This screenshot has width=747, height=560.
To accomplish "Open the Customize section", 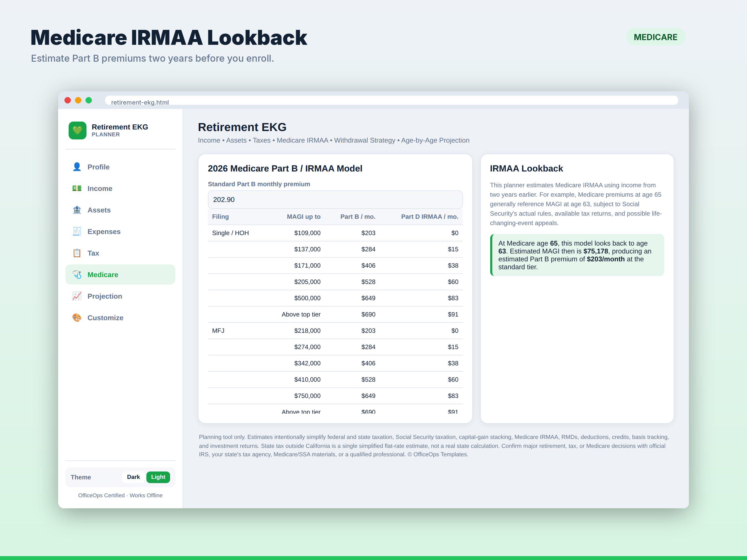I will 120,318.
